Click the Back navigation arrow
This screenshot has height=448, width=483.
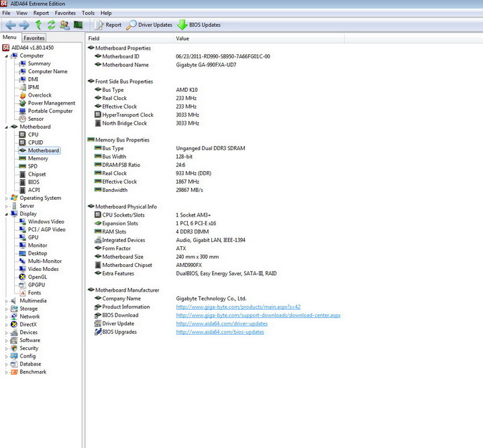coord(11,25)
